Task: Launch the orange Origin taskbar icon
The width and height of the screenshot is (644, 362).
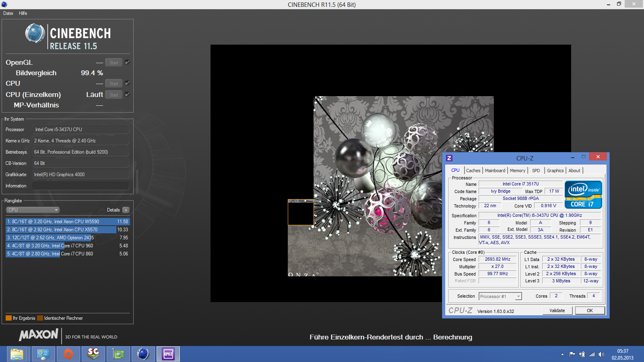Action: point(68,354)
